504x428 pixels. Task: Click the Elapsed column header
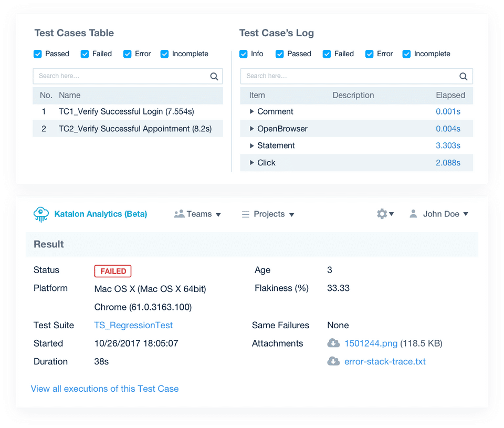(x=450, y=95)
